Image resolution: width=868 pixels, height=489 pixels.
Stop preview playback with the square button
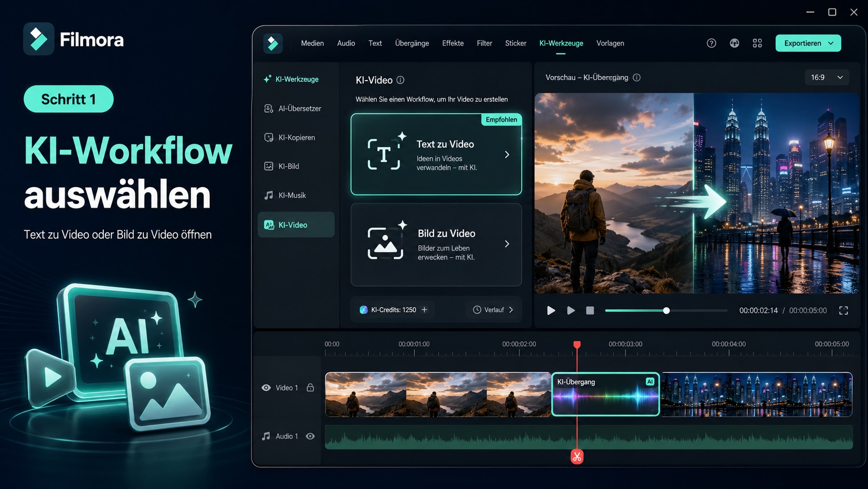point(590,310)
